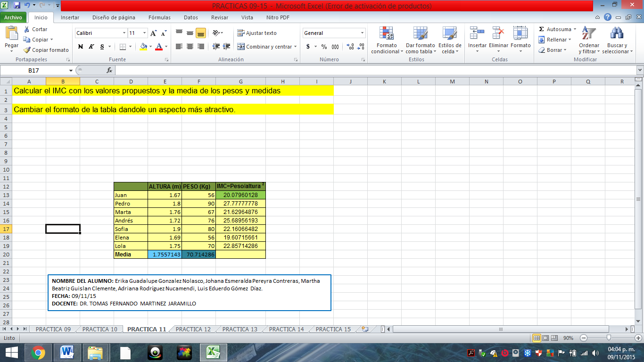Click the Autosuma sigma icon

[541, 29]
